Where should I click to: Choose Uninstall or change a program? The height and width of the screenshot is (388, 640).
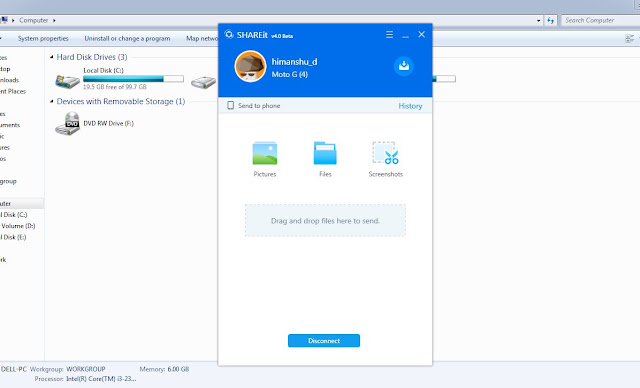coord(127,38)
